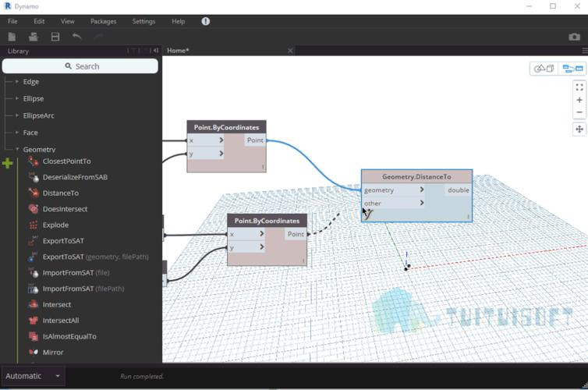Select the Home* workspace tab
Viewport: 588px width, 390px height.
(x=178, y=51)
